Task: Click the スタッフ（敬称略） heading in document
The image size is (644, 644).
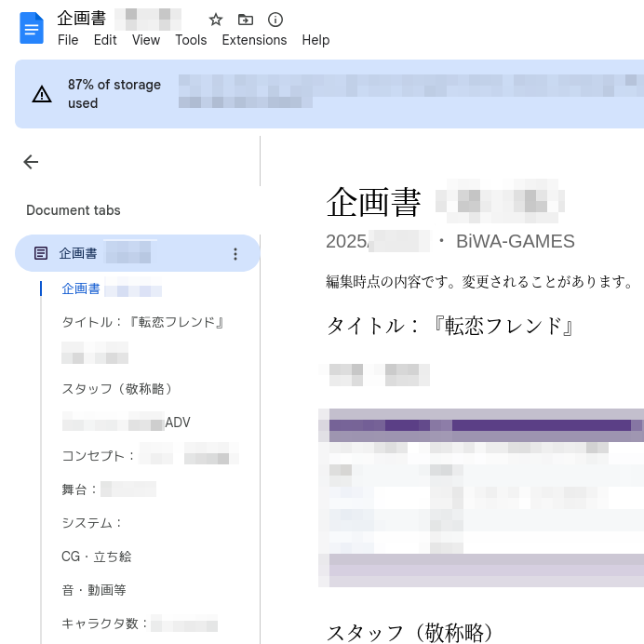Action: point(409,633)
